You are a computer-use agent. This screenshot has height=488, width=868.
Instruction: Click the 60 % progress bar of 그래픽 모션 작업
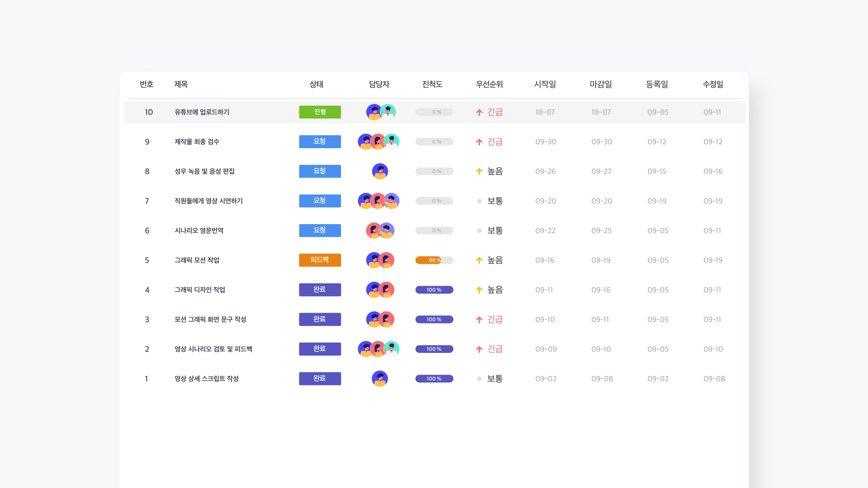tap(434, 260)
